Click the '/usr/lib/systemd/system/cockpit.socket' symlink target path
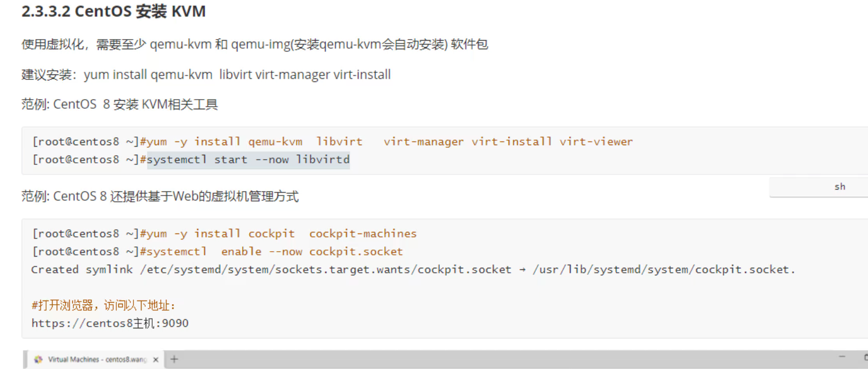868x369 pixels. tap(663, 269)
